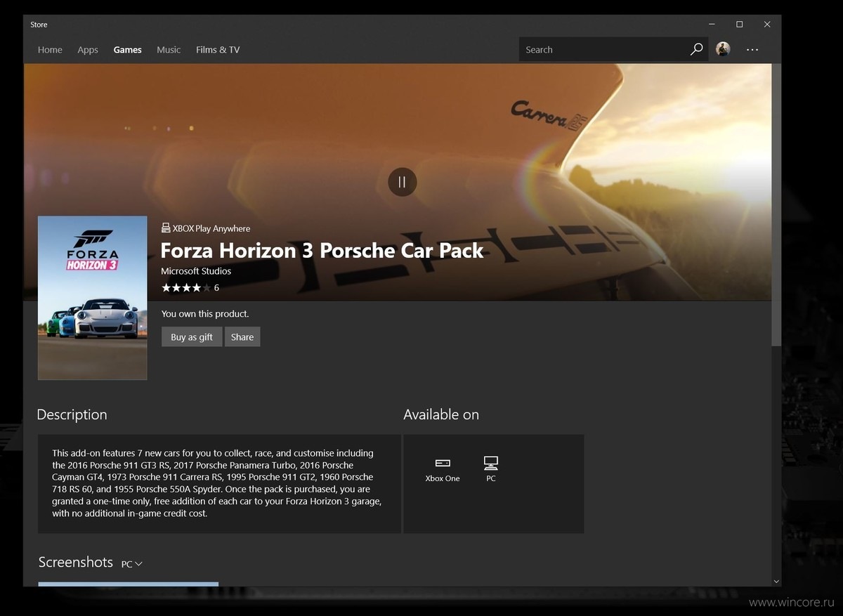Screen dimensions: 843x616
Task: Click the Screenshots heading
Action: [75, 562]
